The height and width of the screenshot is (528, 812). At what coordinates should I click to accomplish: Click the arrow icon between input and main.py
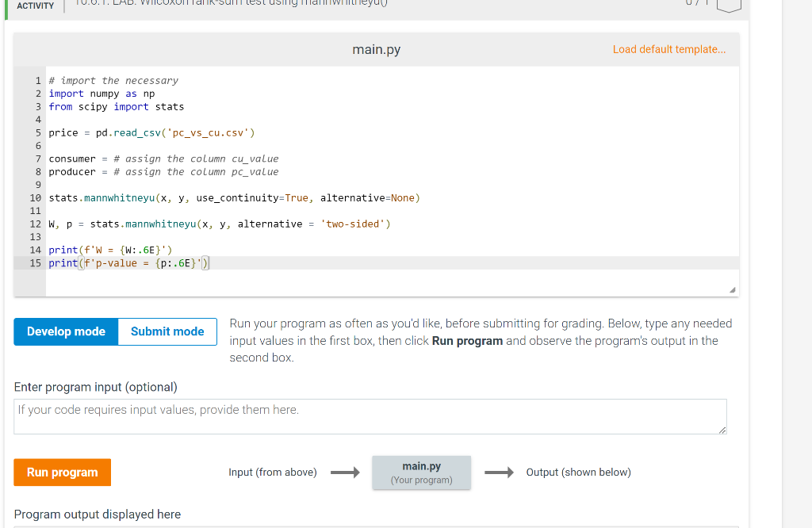pos(344,472)
